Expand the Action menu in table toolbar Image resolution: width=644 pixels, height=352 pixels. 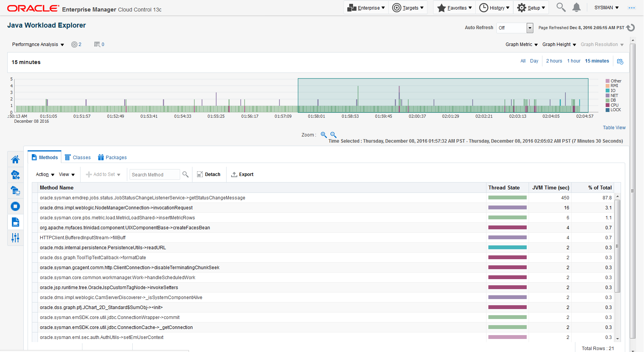click(45, 174)
